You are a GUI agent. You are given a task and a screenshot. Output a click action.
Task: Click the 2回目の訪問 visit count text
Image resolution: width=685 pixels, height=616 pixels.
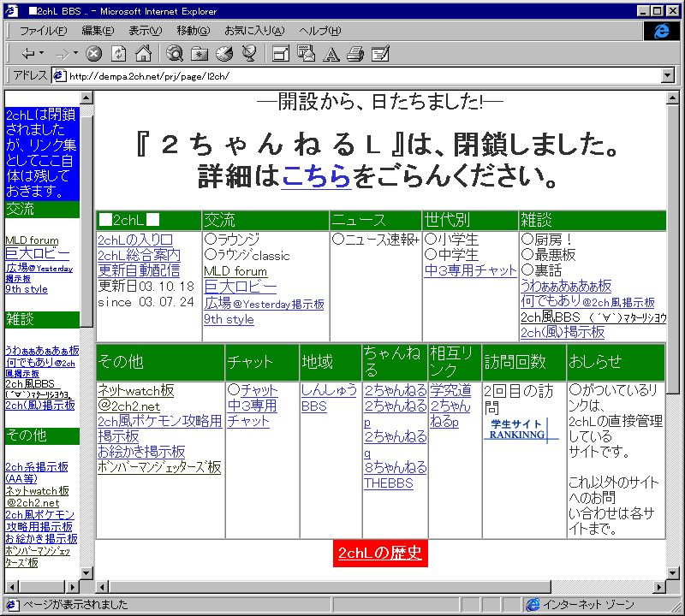pyautogui.click(x=519, y=399)
